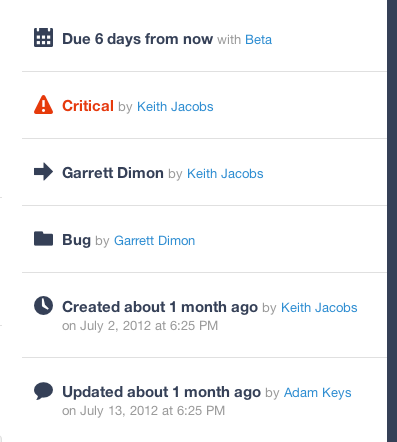
Task: Open the Beta milestone link
Action: click(258, 40)
